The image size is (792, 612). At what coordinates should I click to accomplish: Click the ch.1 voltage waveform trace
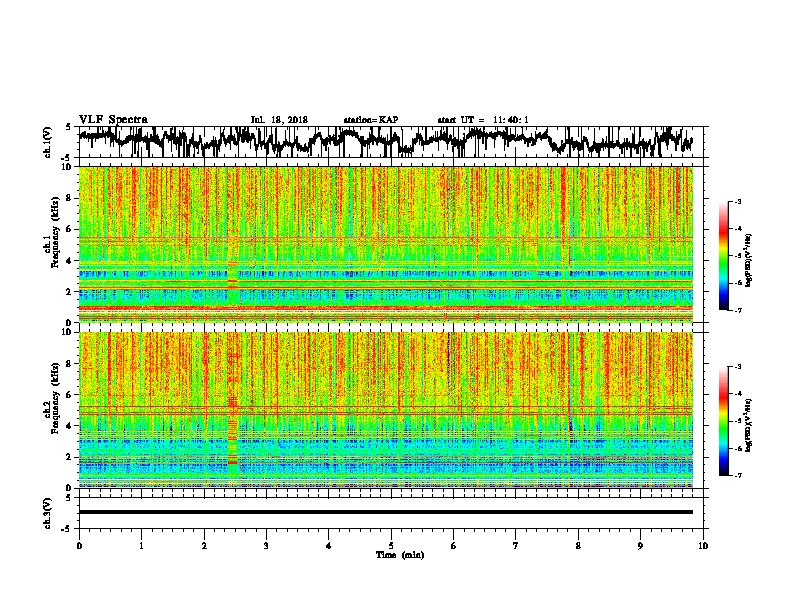pyautogui.click(x=385, y=142)
